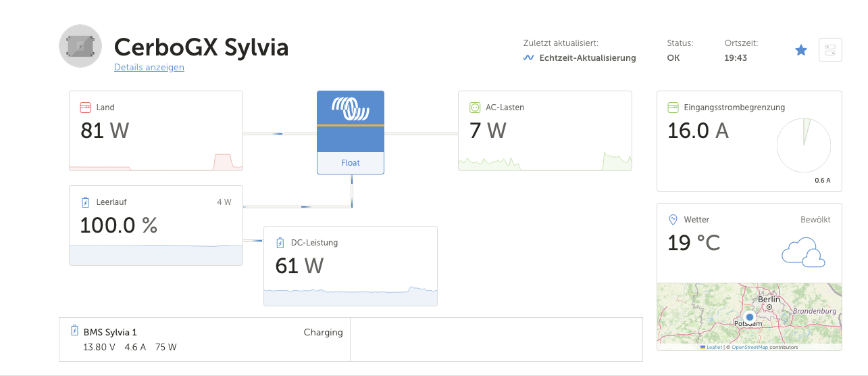
Task: Click the Land shore power icon
Action: pyautogui.click(x=86, y=108)
